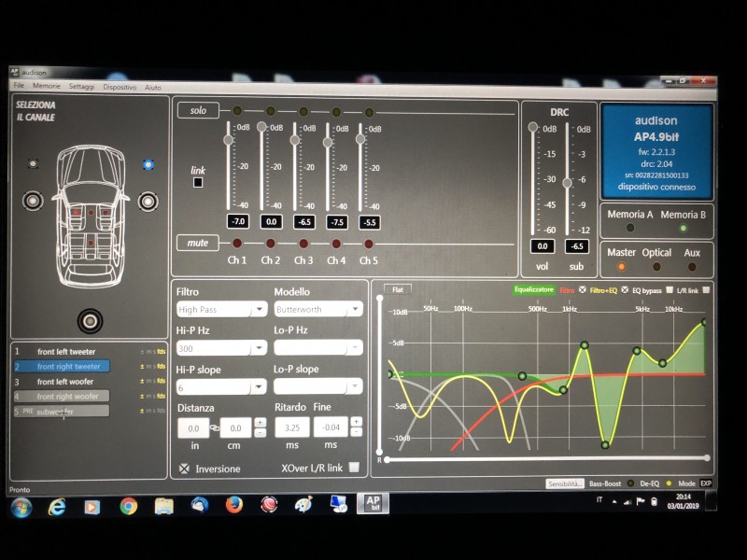Enable the XOver L/R link checkbox

tap(354, 468)
